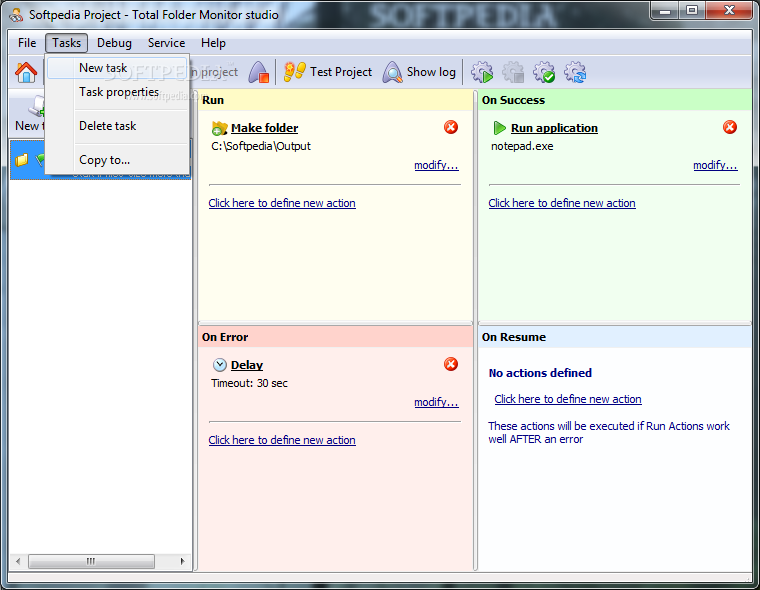
Task: Click the gear icon with blue refresh arrows
Action: [575, 72]
